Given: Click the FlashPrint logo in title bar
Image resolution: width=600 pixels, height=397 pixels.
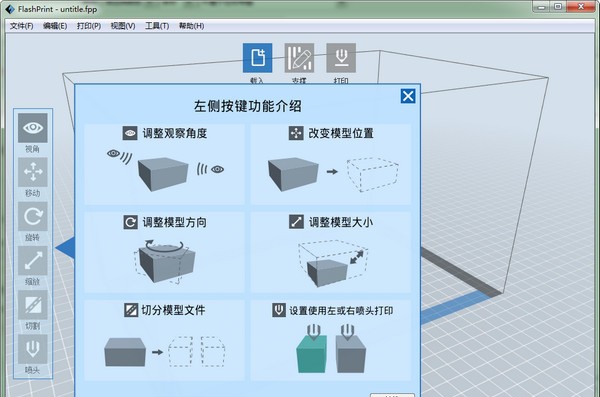Looking at the screenshot, I should click(x=10, y=9).
